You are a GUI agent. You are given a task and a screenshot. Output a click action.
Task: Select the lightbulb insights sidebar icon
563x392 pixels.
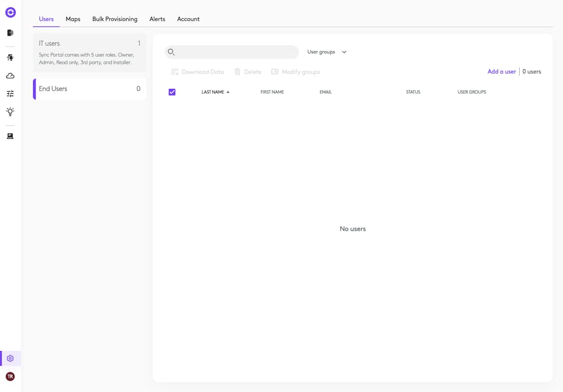coord(10,112)
